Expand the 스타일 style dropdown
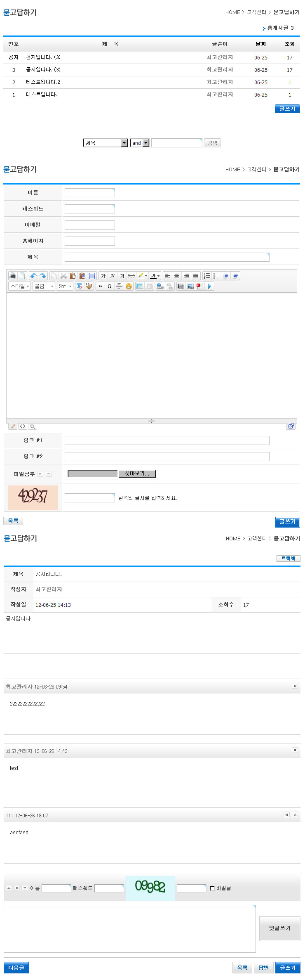The width and height of the screenshot is (305, 980). [x=19, y=286]
